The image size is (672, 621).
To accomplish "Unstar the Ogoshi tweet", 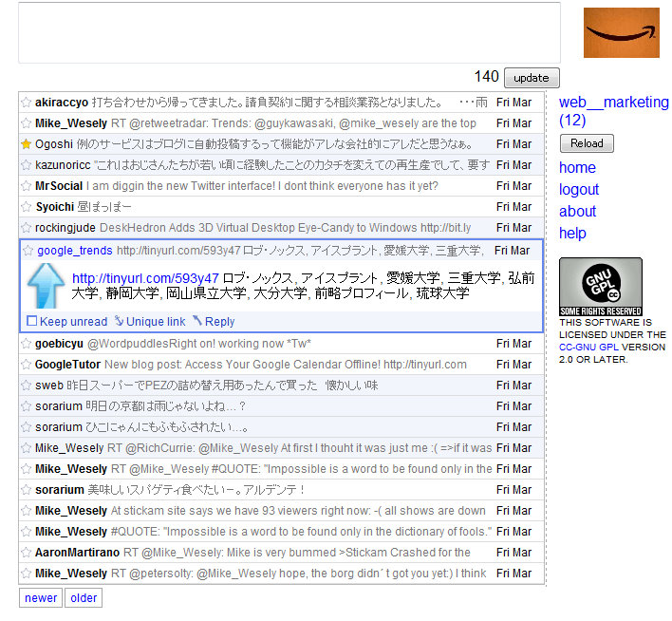I will tap(27, 144).
